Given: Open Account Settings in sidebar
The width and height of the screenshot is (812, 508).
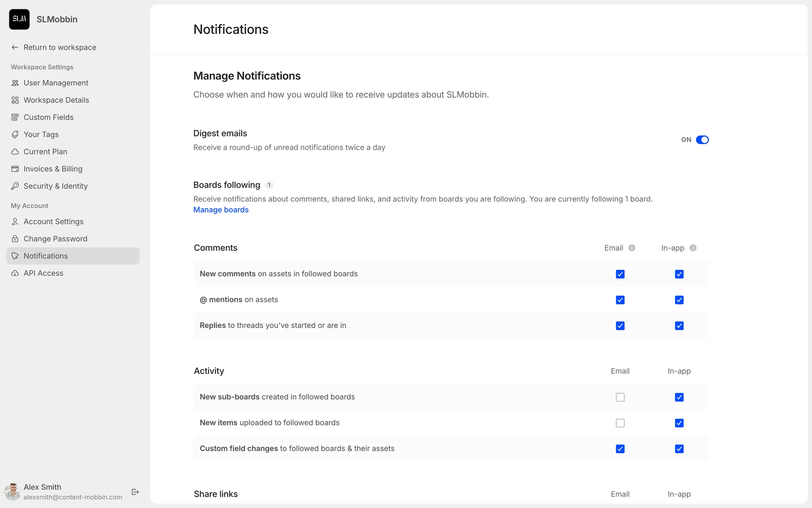Looking at the screenshot, I should point(53,221).
